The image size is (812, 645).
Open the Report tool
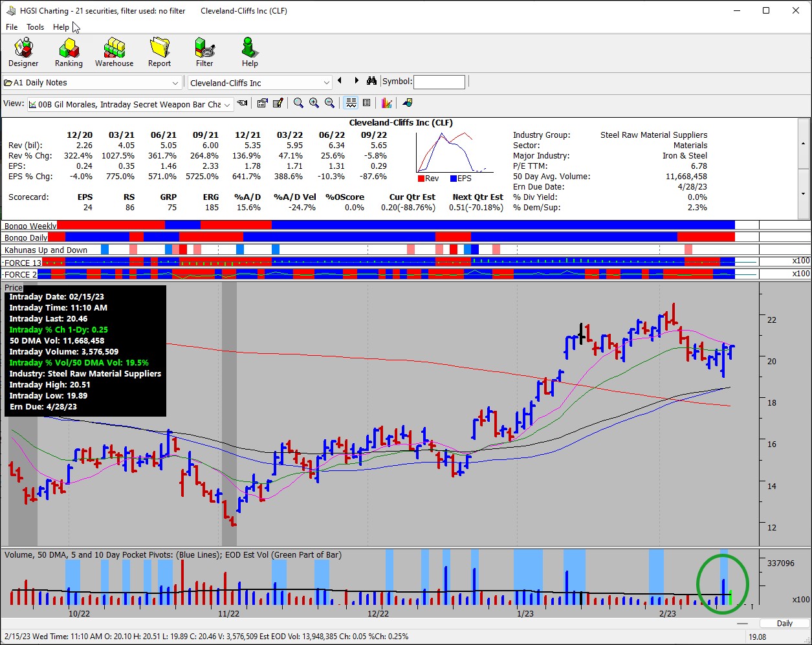[159, 52]
